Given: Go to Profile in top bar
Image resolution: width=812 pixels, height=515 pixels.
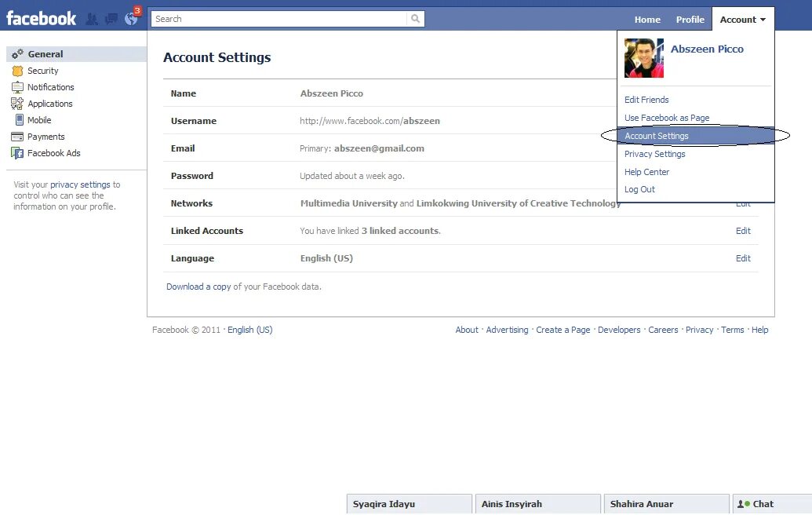Looking at the screenshot, I should pos(690,19).
